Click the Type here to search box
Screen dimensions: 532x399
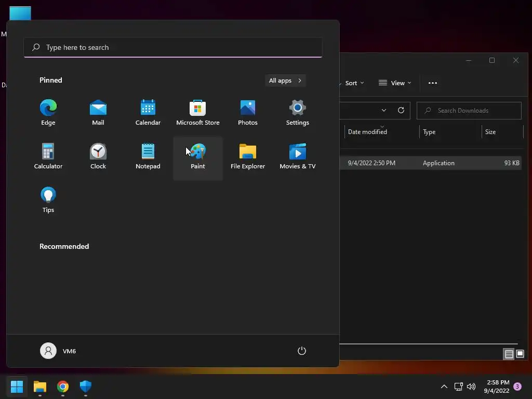point(173,47)
